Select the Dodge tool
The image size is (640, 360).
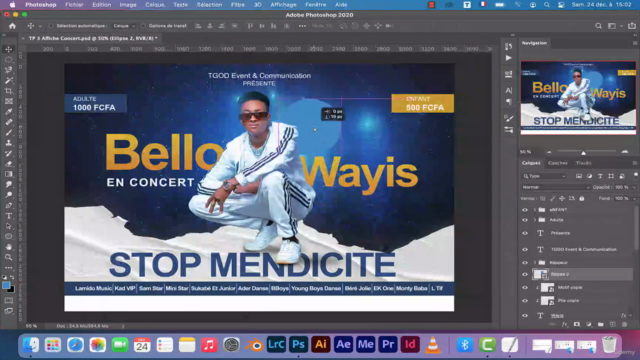[x=9, y=195]
